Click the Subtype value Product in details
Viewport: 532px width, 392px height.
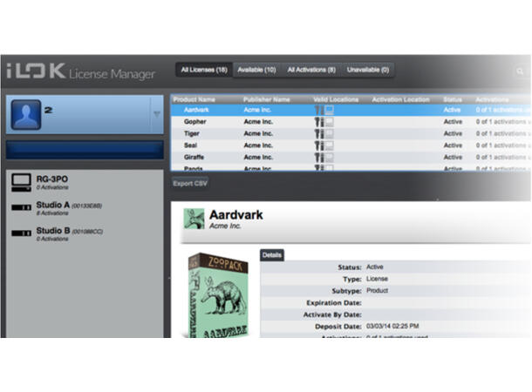tap(377, 290)
